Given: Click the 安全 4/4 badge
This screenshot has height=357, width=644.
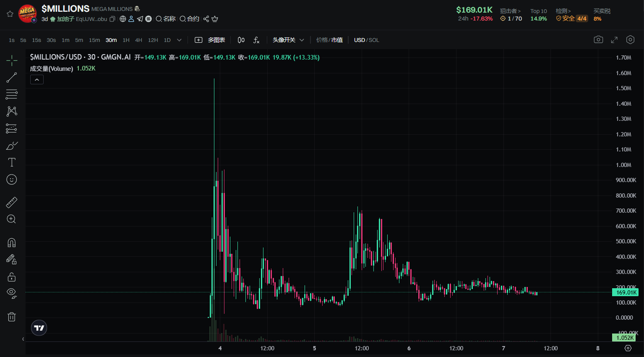Looking at the screenshot, I should (572, 18).
